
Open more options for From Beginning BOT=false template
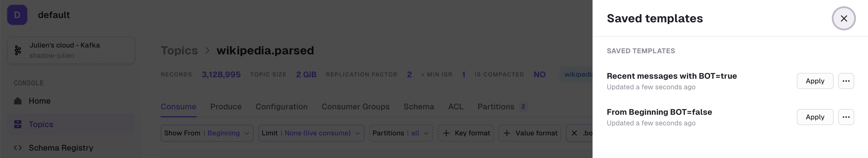coord(846,117)
